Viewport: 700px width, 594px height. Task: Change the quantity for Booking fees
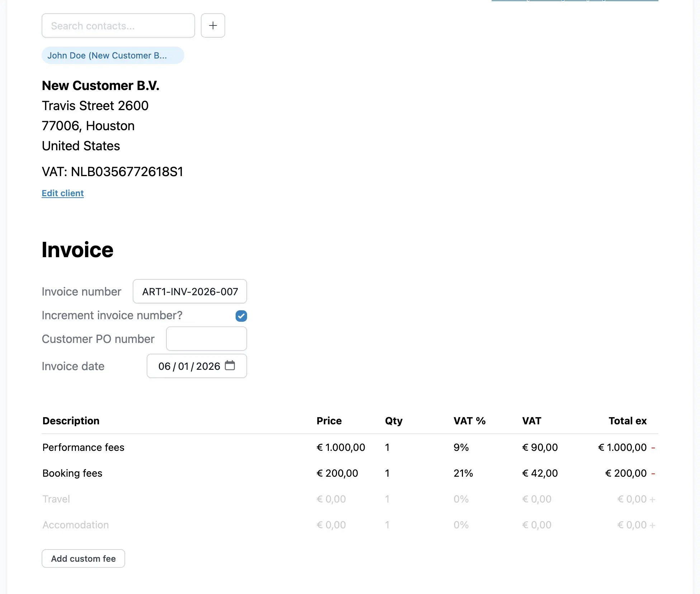coord(387,473)
